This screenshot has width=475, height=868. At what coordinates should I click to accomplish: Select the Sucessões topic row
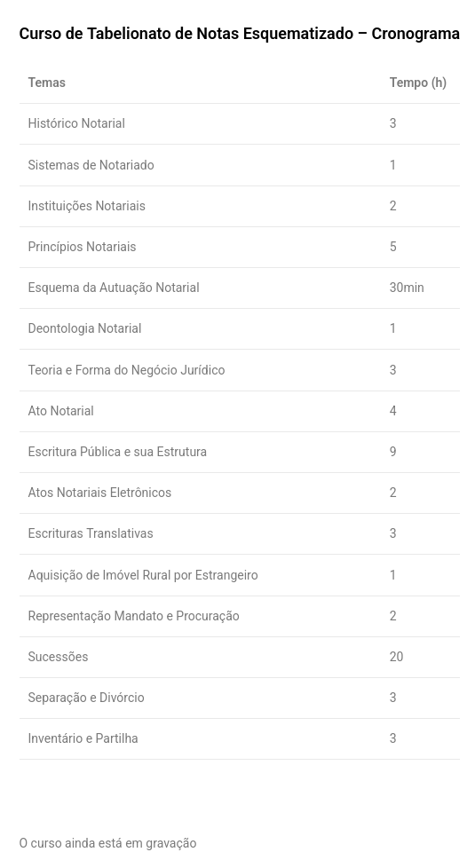pos(239,657)
